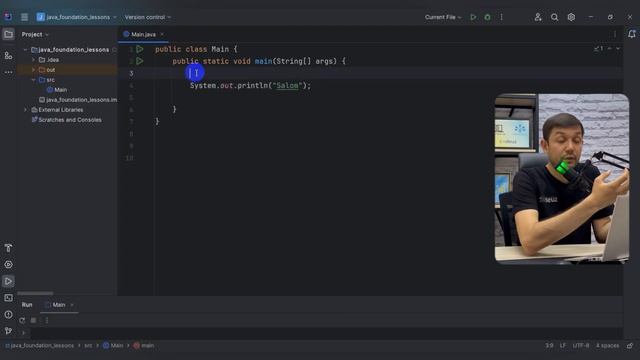The height and width of the screenshot is (360, 640).
Task: Stop the running process in Run panel
Action: [x=33, y=320]
